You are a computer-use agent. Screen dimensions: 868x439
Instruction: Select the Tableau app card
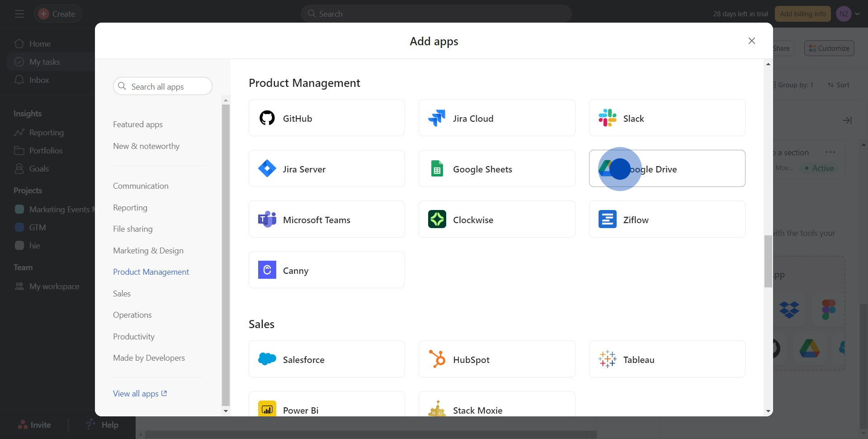tap(666, 359)
